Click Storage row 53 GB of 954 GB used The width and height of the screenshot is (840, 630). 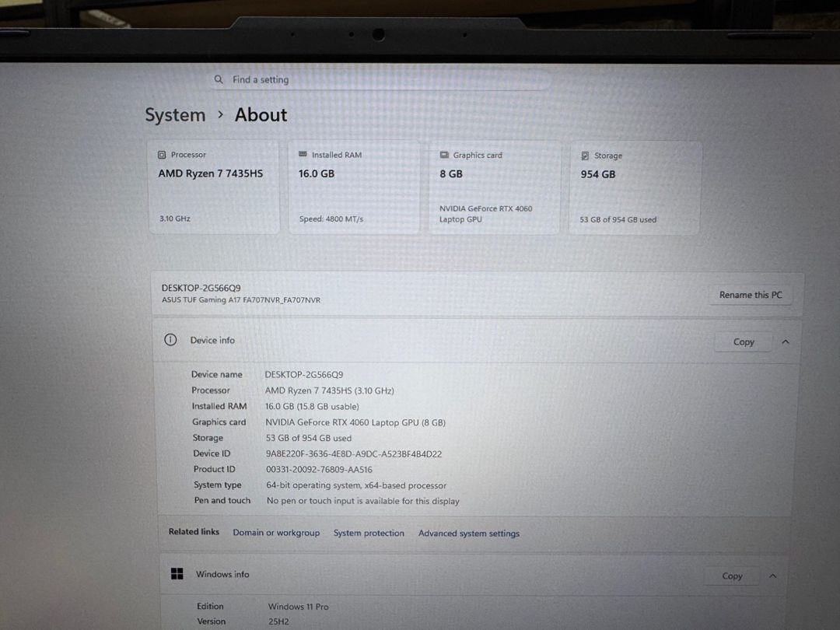click(309, 438)
